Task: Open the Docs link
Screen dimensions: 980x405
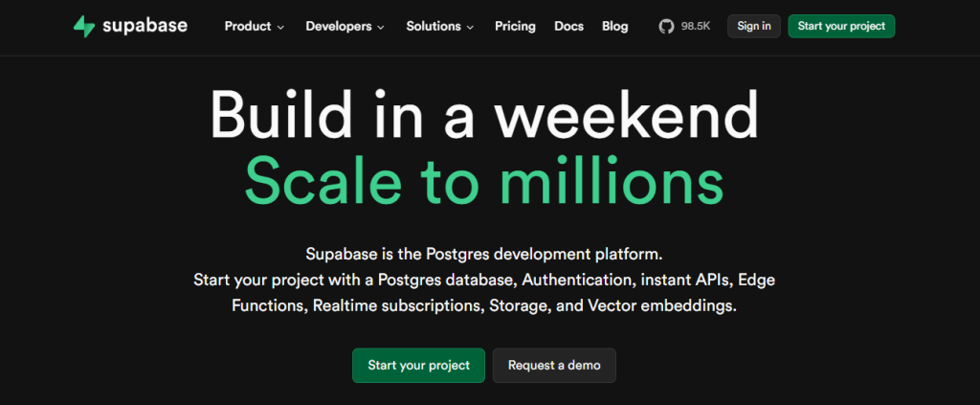Action: point(568,26)
